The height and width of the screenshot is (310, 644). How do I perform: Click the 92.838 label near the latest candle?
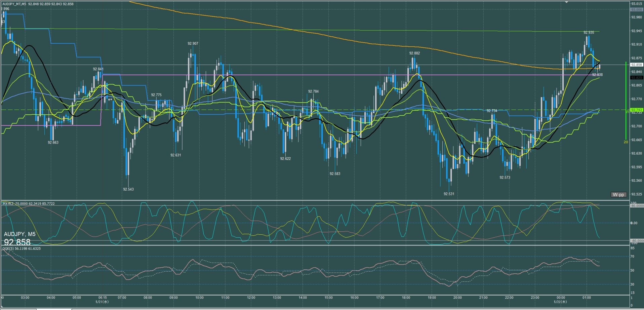pyautogui.click(x=597, y=75)
